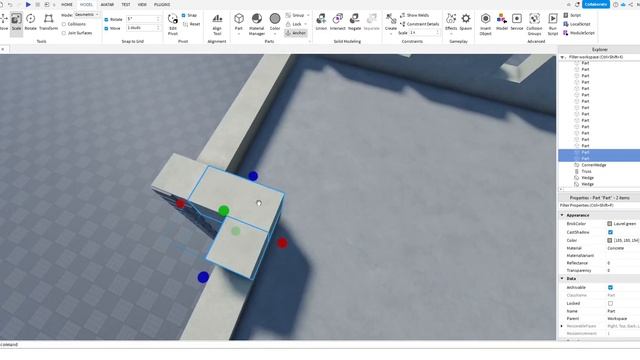
Task: Open the Mode Geometric dropdown
Action: click(87, 15)
